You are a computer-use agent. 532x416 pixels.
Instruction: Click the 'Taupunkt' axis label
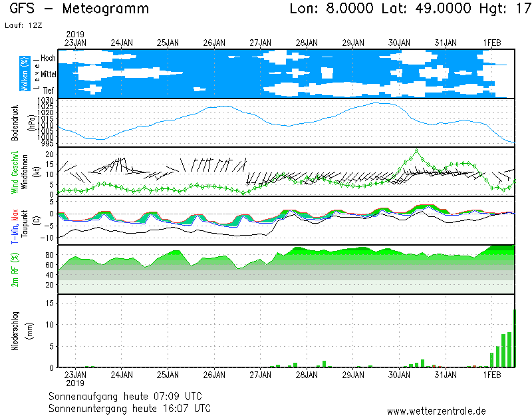click(x=25, y=224)
